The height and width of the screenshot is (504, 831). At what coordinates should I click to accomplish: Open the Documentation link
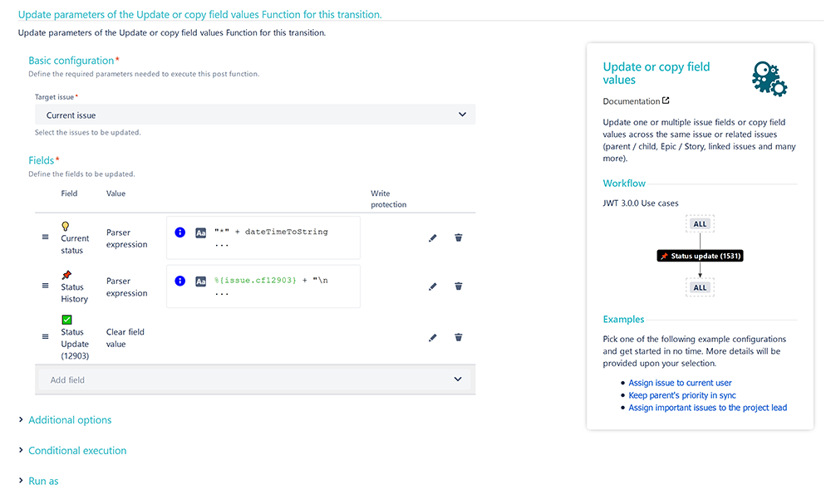coord(632,101)
